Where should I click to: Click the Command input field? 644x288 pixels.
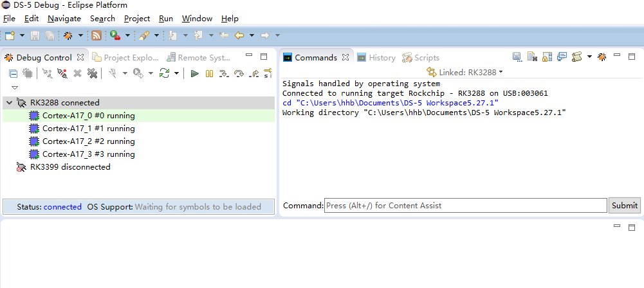pyautogui.click(x=466, y=206)
